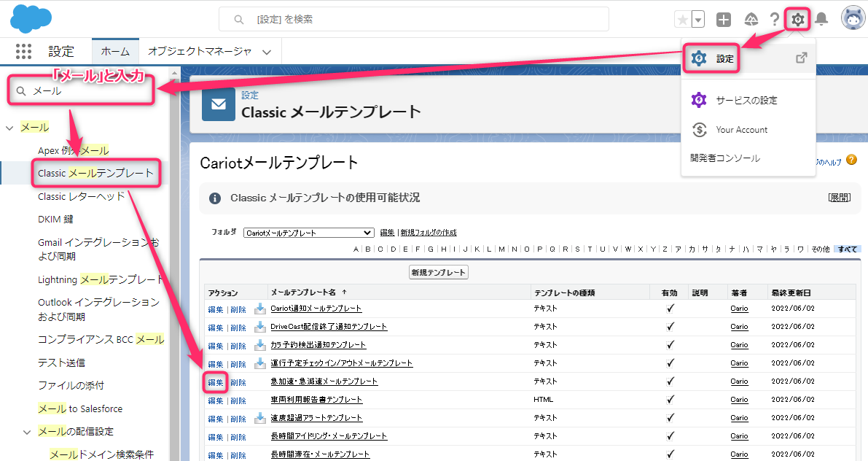Switch to the ホーム tab
This screenshot has height=461, width=868.
115,52
